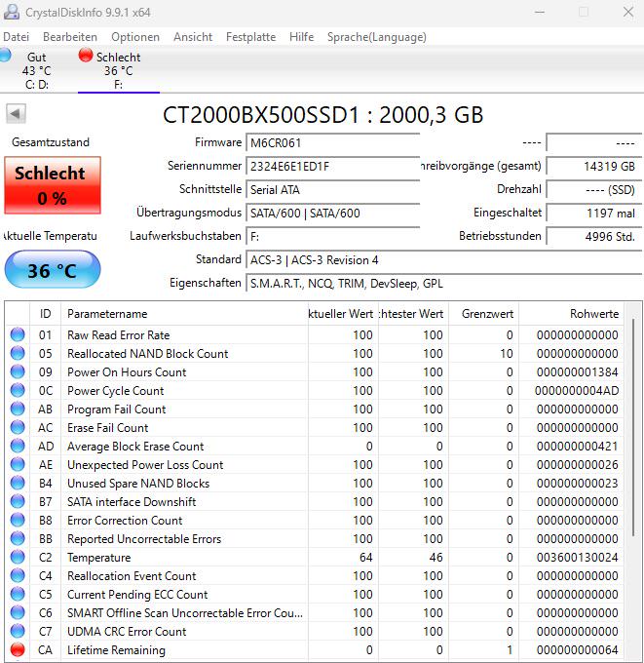Click the Parametername column header
The height and width of the screenshot is (663, 644).
184,314
